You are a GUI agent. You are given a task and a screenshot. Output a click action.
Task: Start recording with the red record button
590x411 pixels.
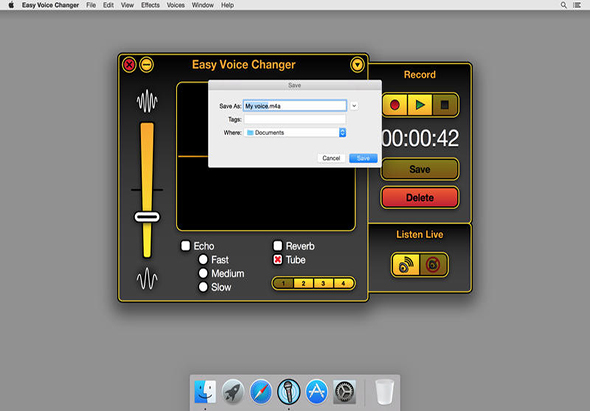pos(395,105)
